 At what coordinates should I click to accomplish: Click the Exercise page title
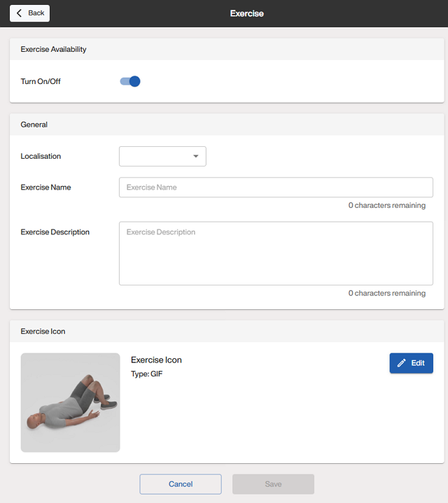(x=247, y=13)
